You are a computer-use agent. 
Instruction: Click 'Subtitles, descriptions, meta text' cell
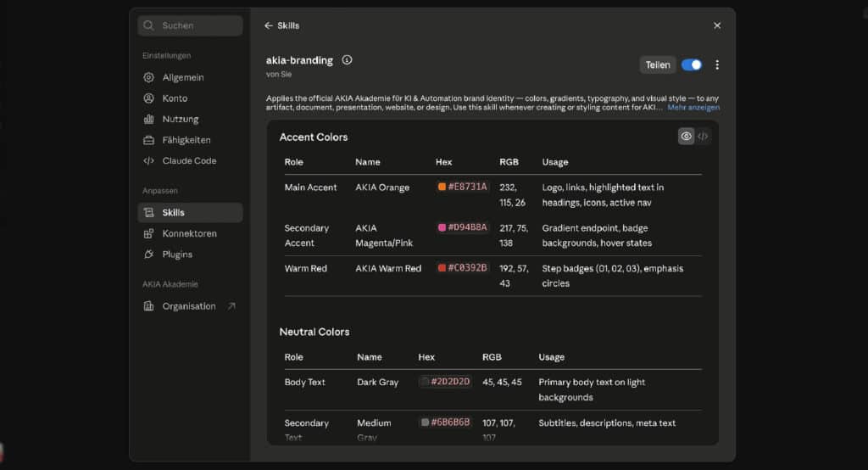click(607, 422)
